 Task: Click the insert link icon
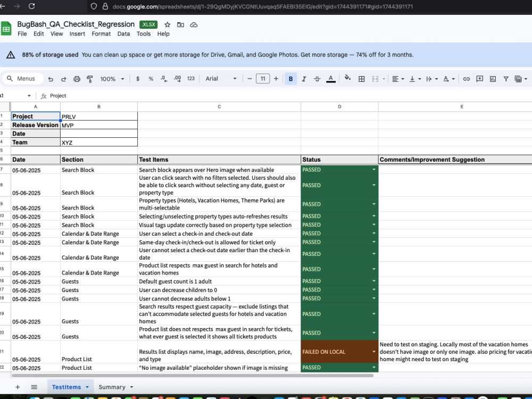[467, 79]
